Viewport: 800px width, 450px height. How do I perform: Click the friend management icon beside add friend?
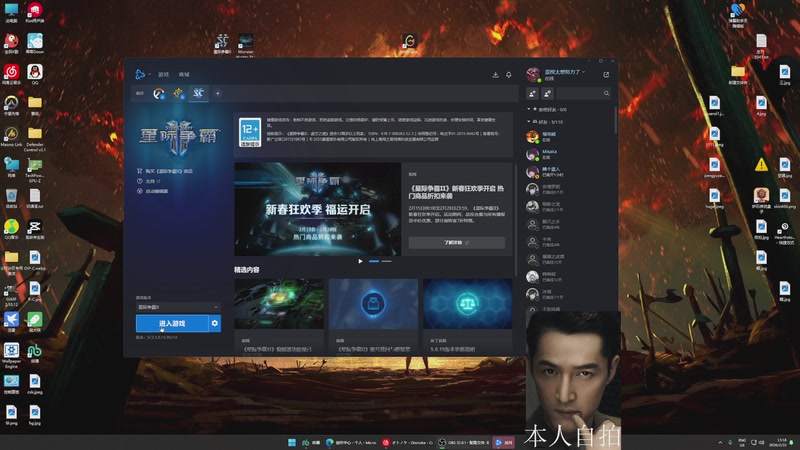(x=547, y=93)
